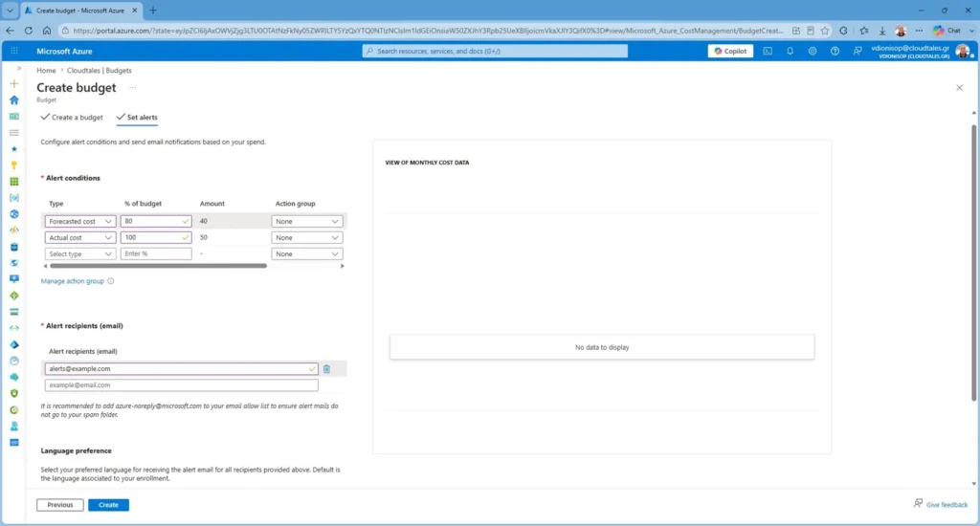Switch to Create a budget step
Screen dimensions: 980x526
72,118
